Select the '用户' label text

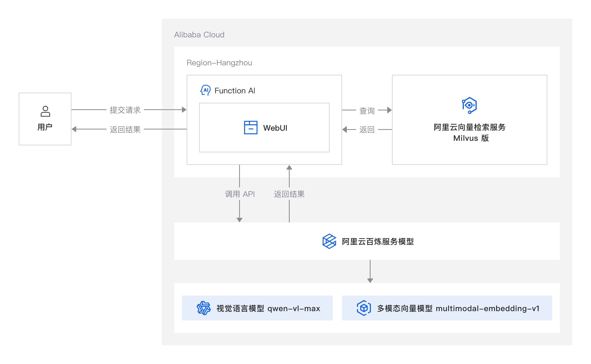[x=45, y=127]
